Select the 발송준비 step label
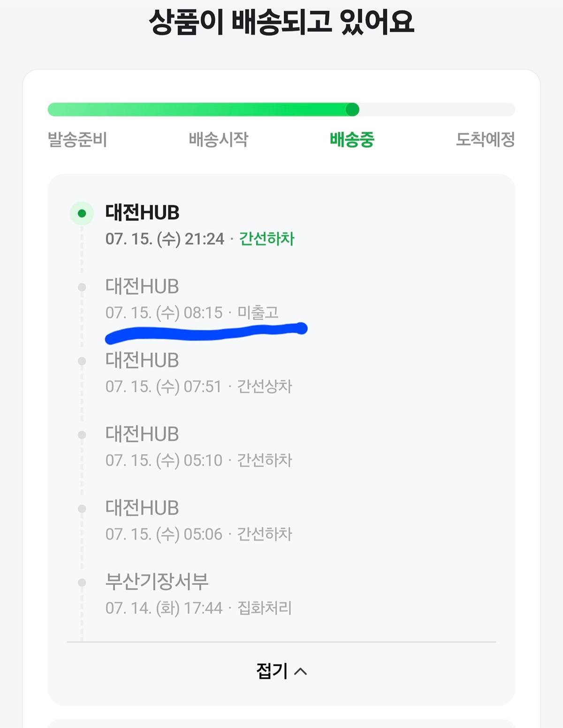563x728 pixels. [x=77, y=140]
